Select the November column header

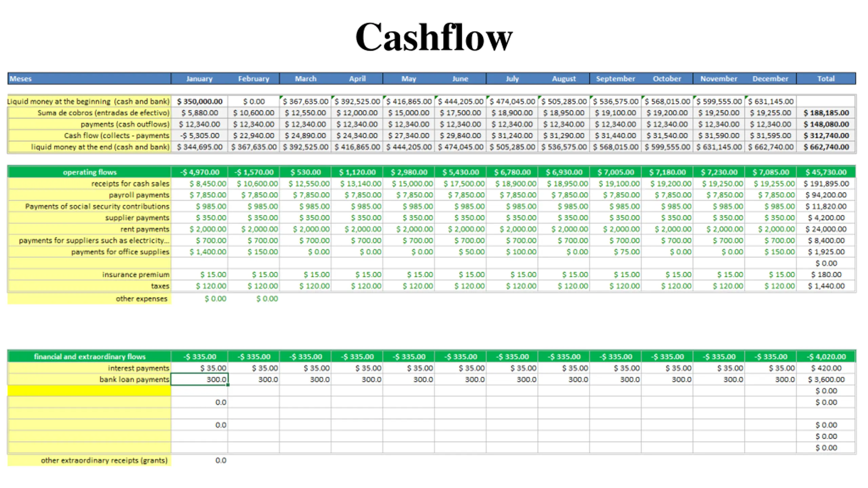[x=719, y=79]
